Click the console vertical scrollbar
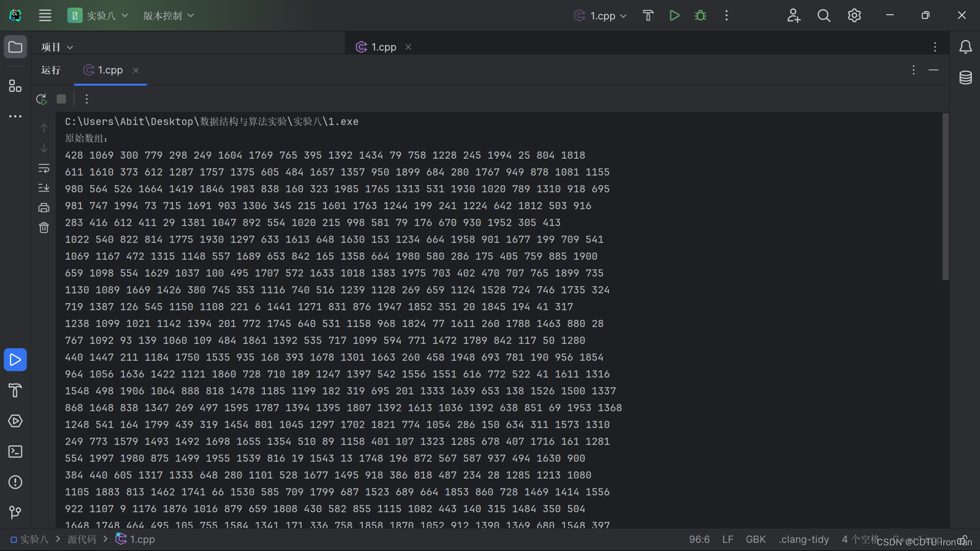980x551 pixels. tap(945, 196)
